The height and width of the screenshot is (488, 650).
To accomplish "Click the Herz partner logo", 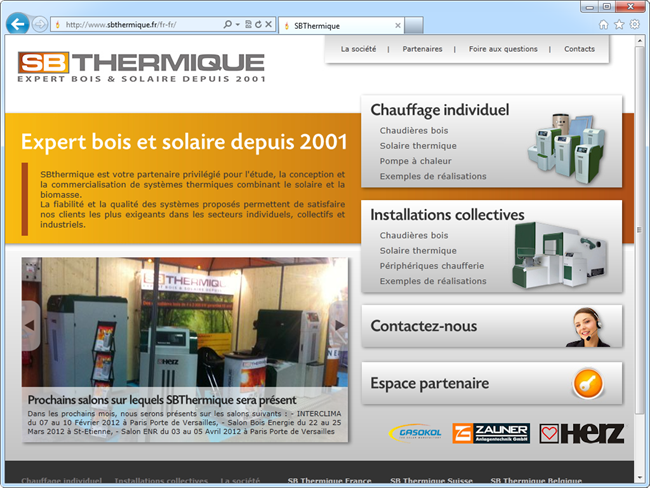I will pyautogui.click(x=581, y=433).
